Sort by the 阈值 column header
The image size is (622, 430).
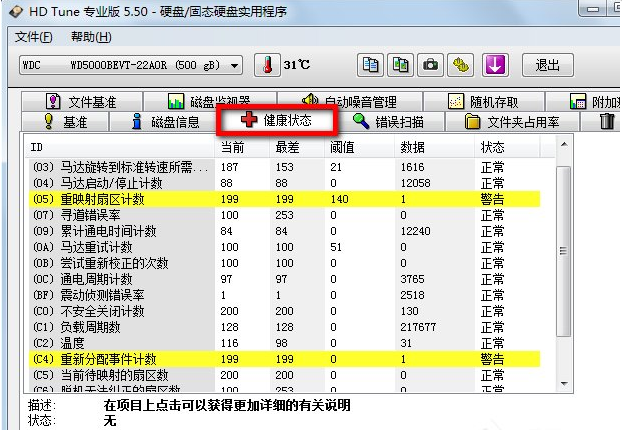coord(360,147)
